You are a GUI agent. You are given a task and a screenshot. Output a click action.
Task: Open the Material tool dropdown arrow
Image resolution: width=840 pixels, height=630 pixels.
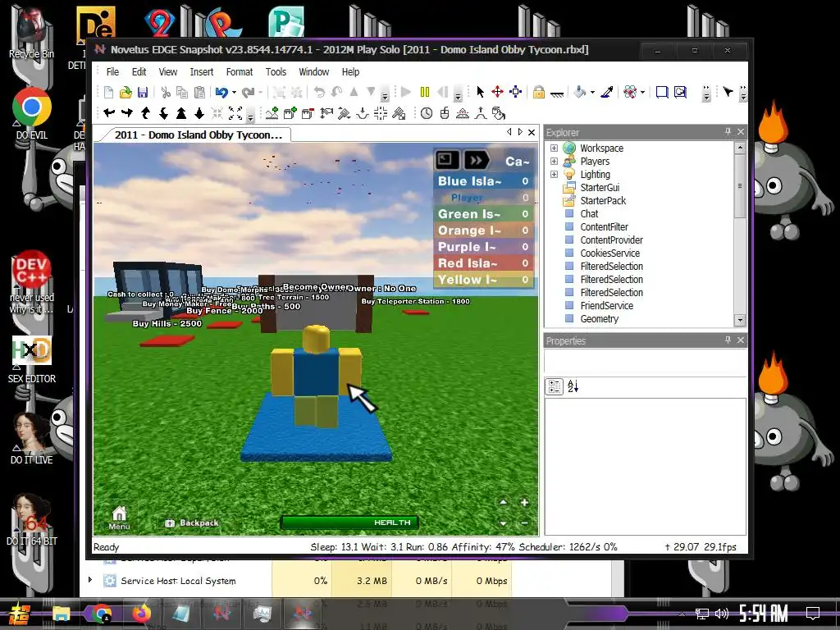tap(642, 93)
